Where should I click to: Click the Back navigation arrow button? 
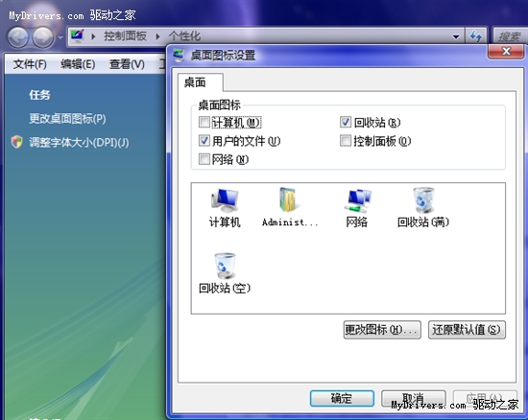17,37
